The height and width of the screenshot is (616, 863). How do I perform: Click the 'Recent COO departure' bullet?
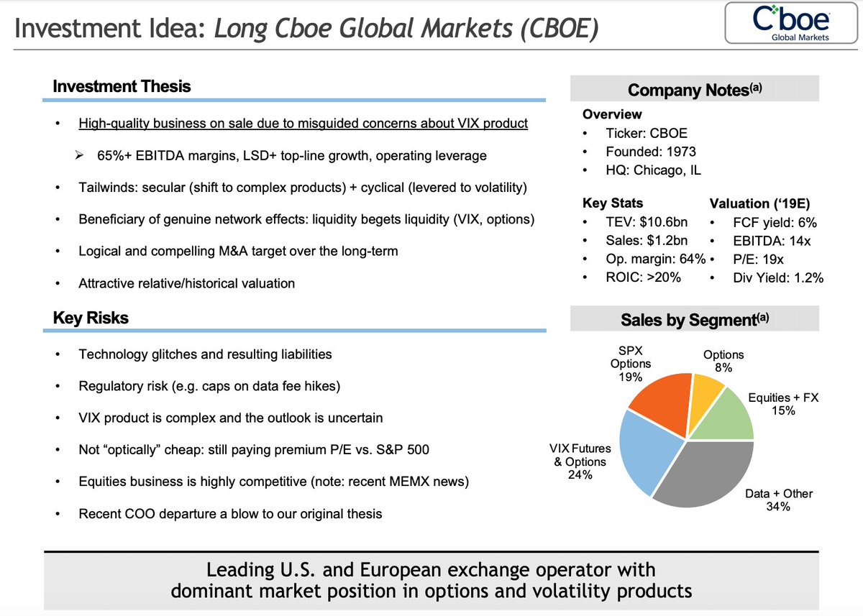[x=230, y=514]
